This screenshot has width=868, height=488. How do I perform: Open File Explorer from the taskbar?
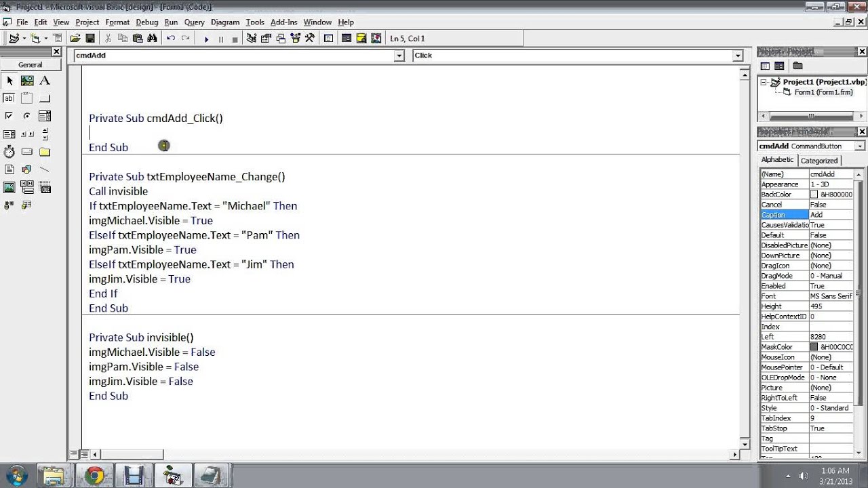coord(54,475)
